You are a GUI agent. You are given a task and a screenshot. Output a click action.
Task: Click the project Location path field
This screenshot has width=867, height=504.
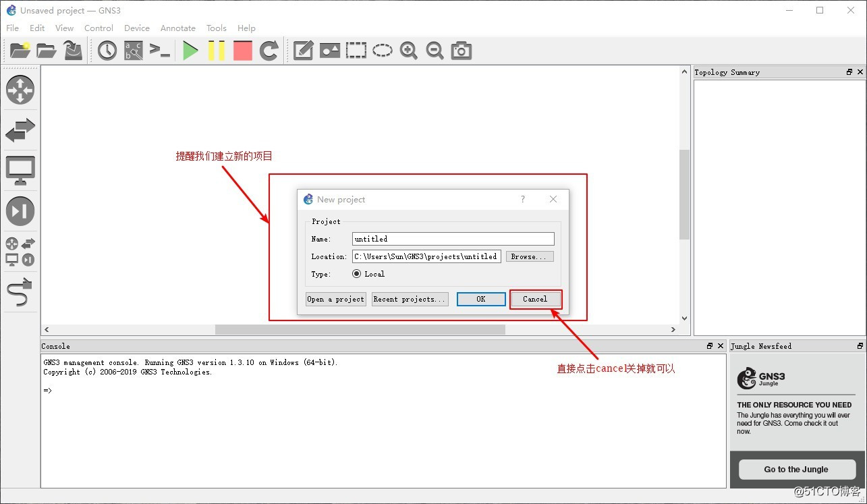tap(426, 256)
